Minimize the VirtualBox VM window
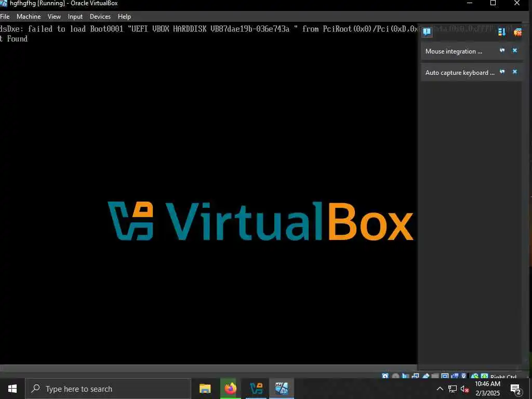532x399 pixels. 470,3
